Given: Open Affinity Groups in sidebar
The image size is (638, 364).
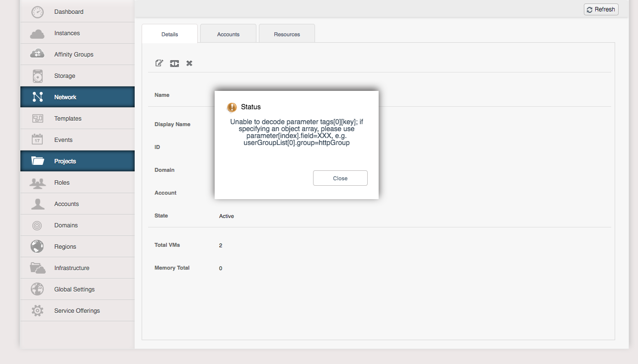Looking at the screenshot, I should pyautogui.click(x=78, y=54).
